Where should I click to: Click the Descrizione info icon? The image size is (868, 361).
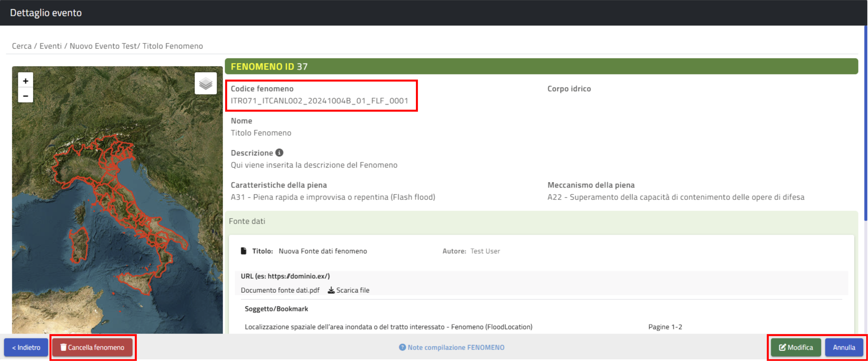(x=279, y=153)
